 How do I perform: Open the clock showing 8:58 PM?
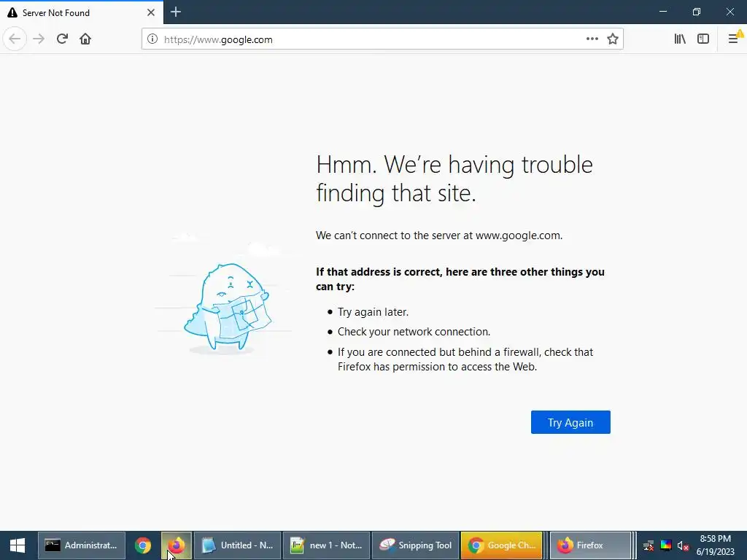(715, 545)
